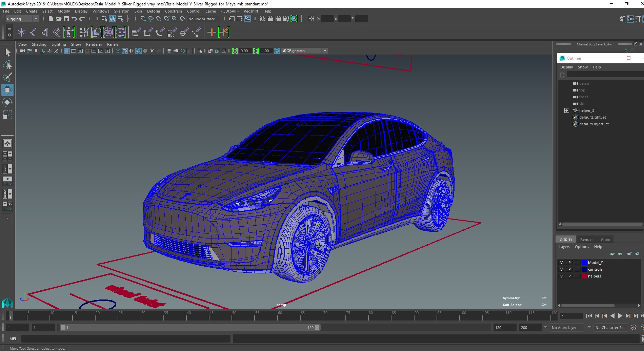This screenshot has width=644, height=351.
Task: Open the Skeleton menu
Action: [x=122, y=11]
